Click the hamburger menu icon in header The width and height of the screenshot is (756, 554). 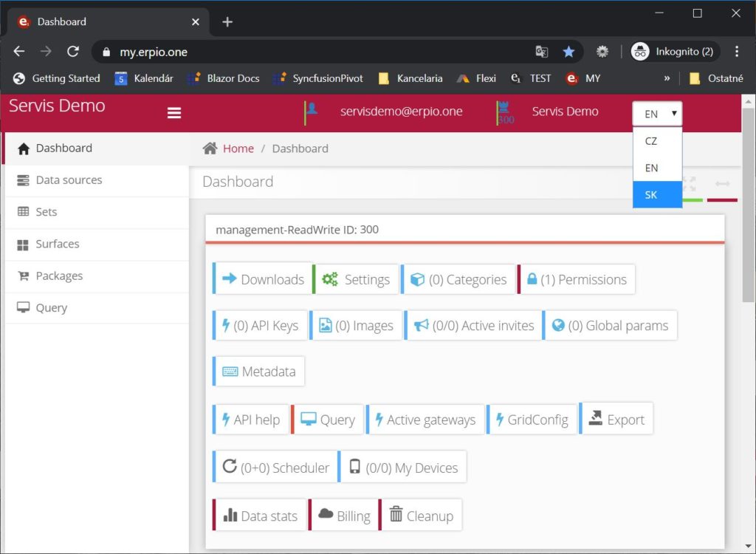[x=174, y=112]
